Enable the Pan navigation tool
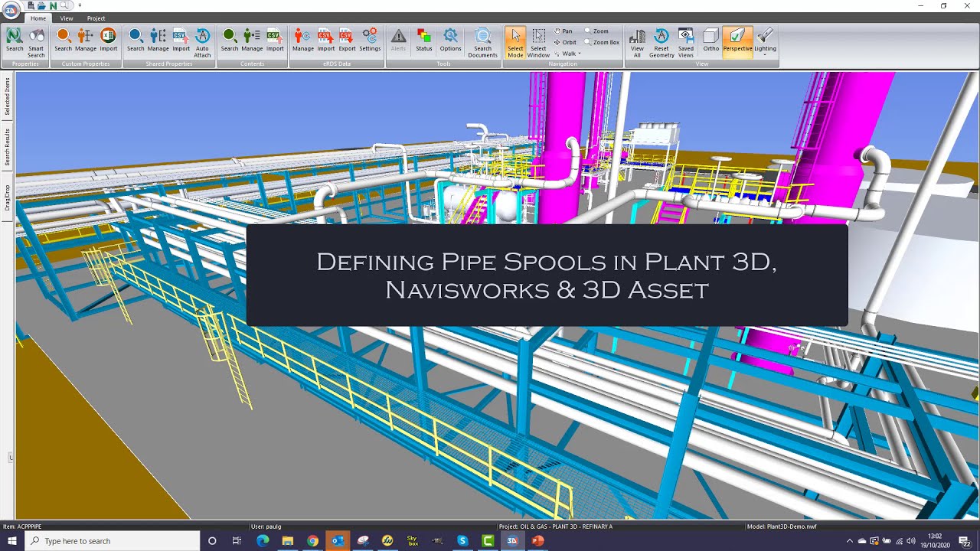 (x=563, y=31)
